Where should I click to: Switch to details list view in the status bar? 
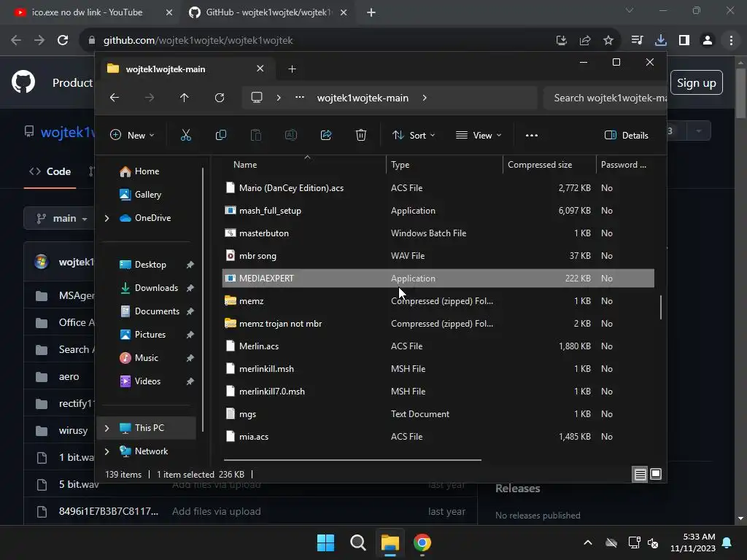(640, 474)
